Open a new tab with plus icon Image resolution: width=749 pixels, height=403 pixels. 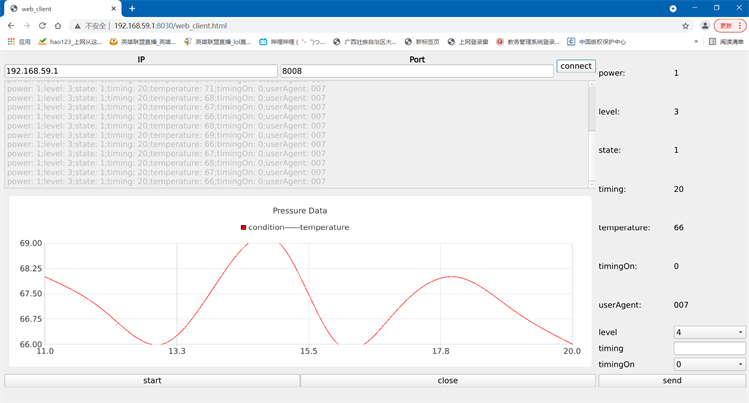[132, 8]
